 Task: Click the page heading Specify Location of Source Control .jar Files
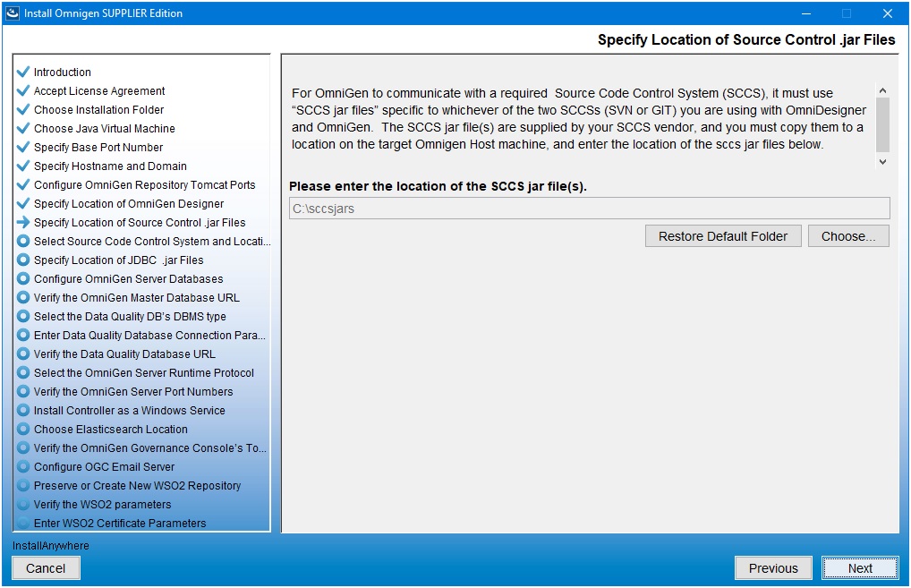746,39
